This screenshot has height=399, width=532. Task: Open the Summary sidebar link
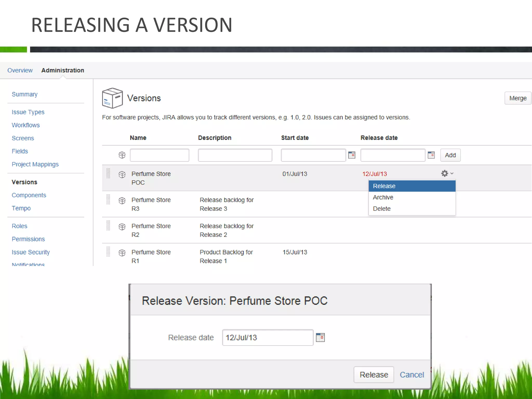point(24,94)
